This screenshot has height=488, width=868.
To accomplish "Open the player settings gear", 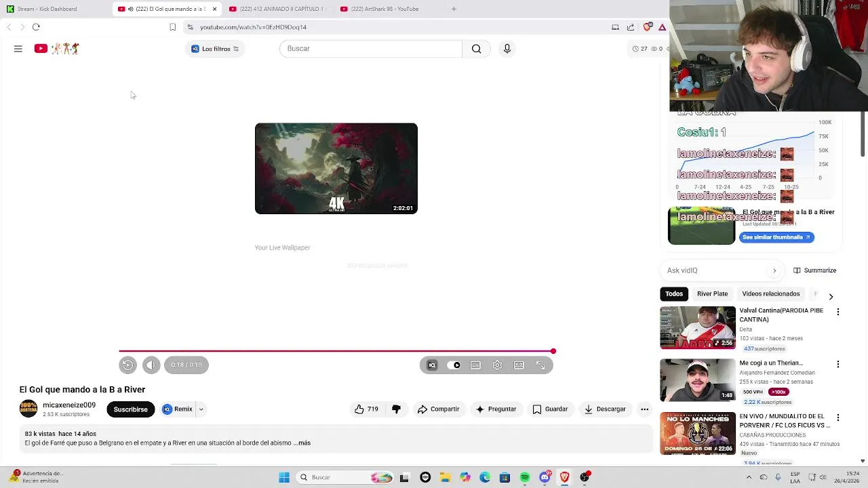I will coord(497,365).
